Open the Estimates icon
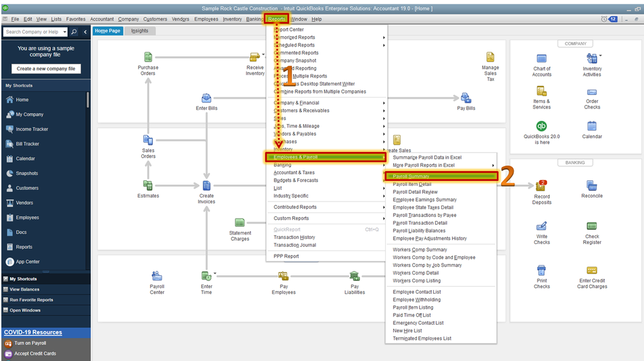The width and height of the screenshot is (644, 361). pos(148,185)
